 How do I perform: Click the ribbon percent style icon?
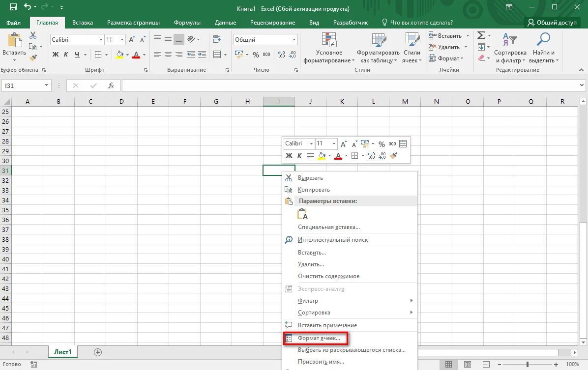[x=256, y=55]
